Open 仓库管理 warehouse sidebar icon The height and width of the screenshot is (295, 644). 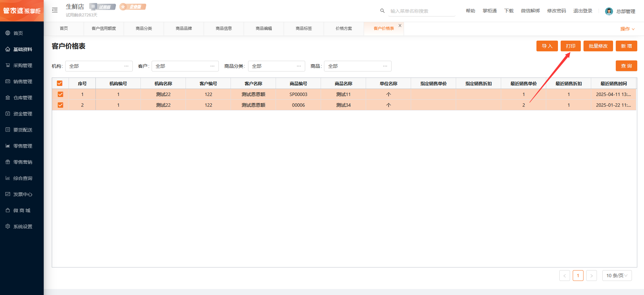[x=8, y=98]
